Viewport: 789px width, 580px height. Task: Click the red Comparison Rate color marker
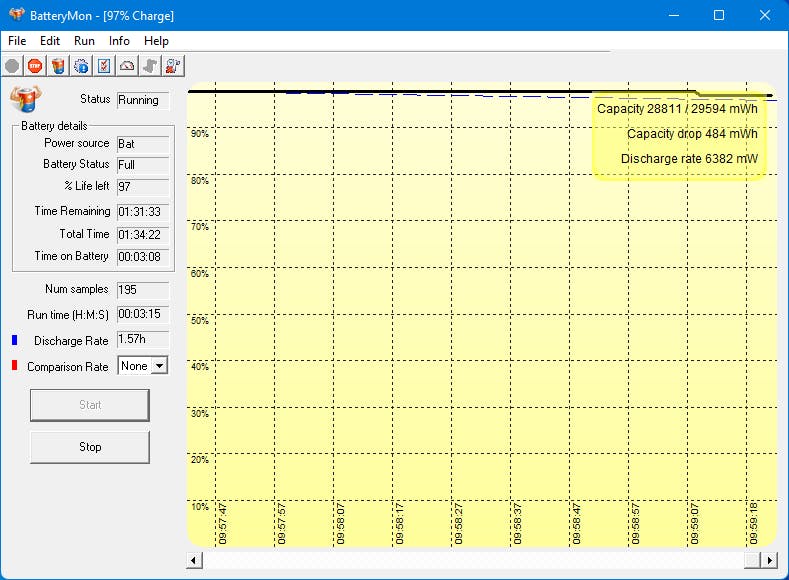point(15,365)
